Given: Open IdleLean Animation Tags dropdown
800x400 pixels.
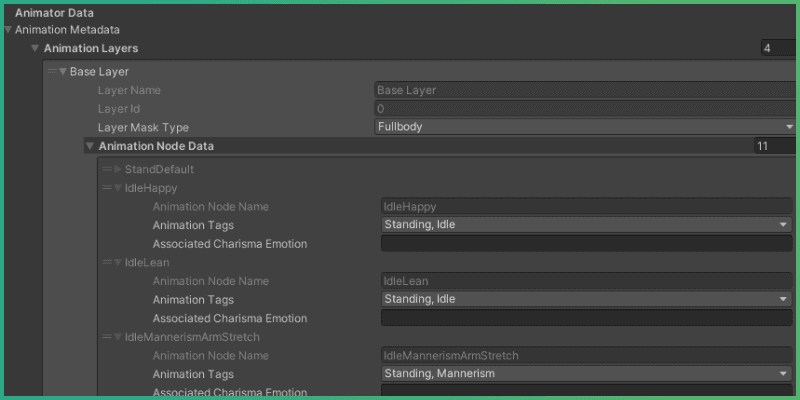Looking at the screenshot, I should coord(586,299).
